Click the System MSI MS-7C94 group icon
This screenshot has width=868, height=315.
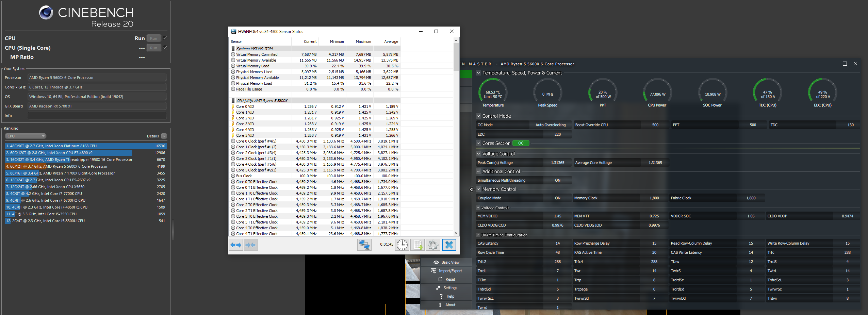tap(233, 49)
